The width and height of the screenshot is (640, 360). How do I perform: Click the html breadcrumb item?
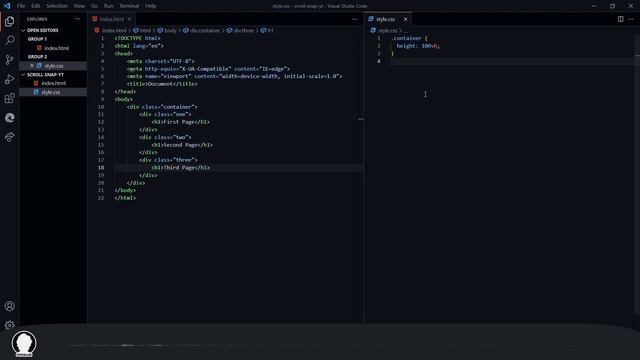coord(145,31)
